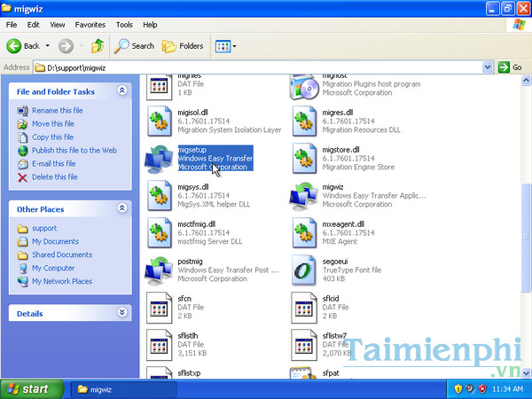Screen dimensions: 532x399
Task: Click the sfpat file name
Action: coord(331,373)
